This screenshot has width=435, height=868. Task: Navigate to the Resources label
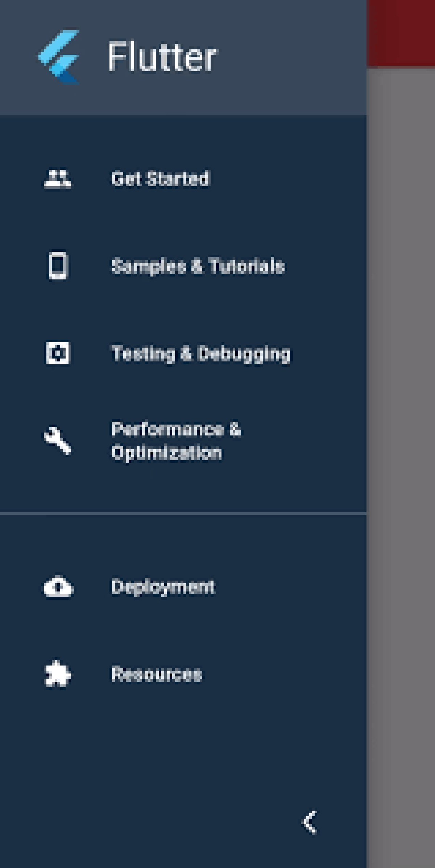click(157, 674)
